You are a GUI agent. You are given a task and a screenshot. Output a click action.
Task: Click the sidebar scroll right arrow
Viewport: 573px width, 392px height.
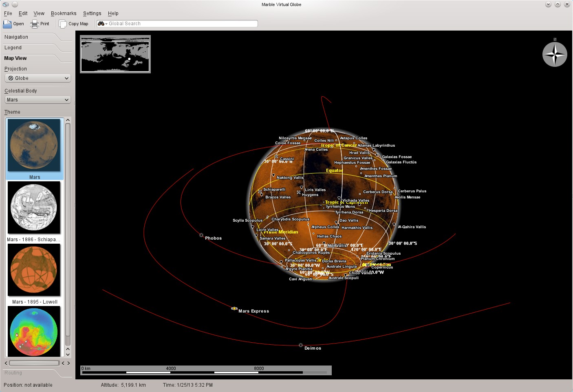(68, 363)
